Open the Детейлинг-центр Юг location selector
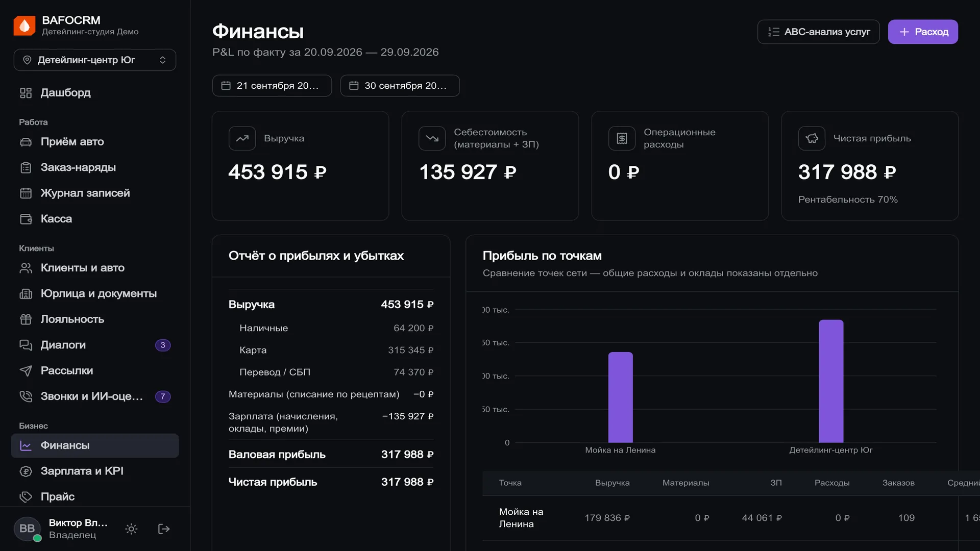Viewport: 980px width, 551px height. click(x=95, y=60)
